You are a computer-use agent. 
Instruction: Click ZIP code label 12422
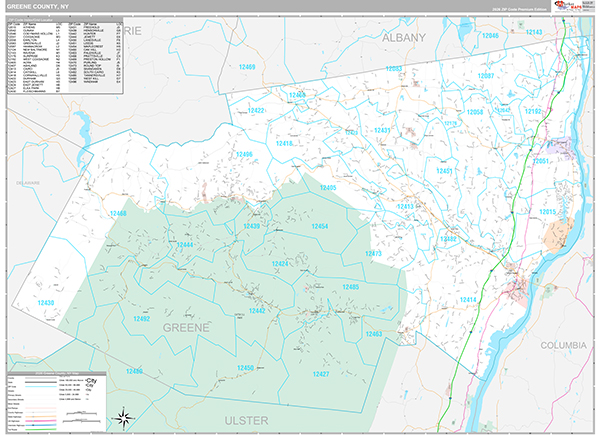tap(256, 111)
